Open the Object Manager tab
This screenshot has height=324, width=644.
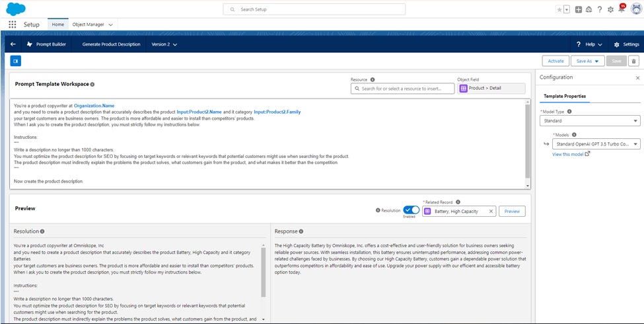pyautogui.click(x=88, y=24)
